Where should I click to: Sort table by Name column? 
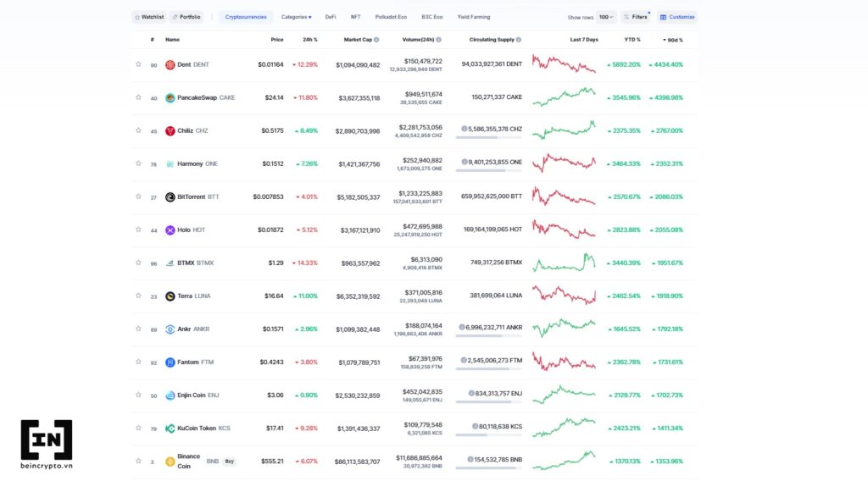tap(172, 40)
